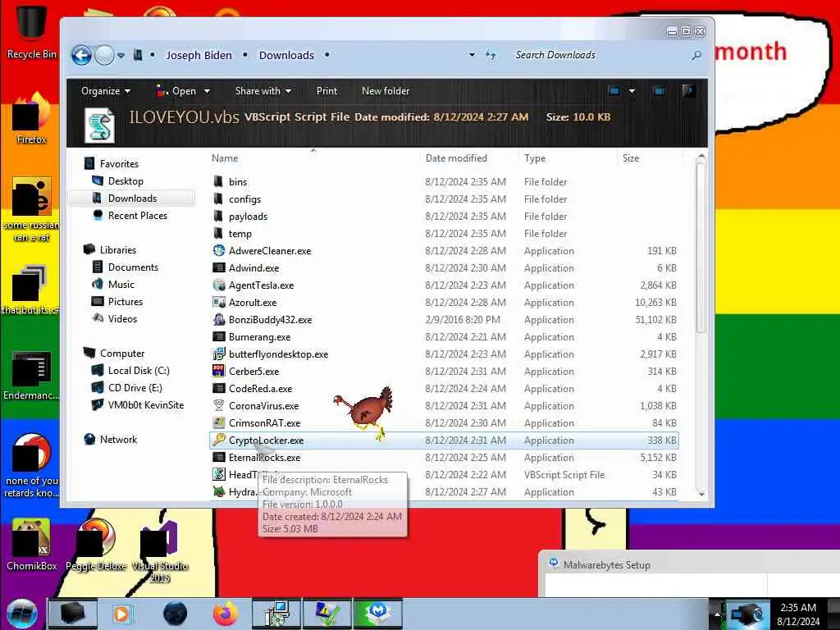The height and width of the screenshot is (630, 840).
Task: Select butterflyondesktop.exe file icon
Action: tap(218, 354)
